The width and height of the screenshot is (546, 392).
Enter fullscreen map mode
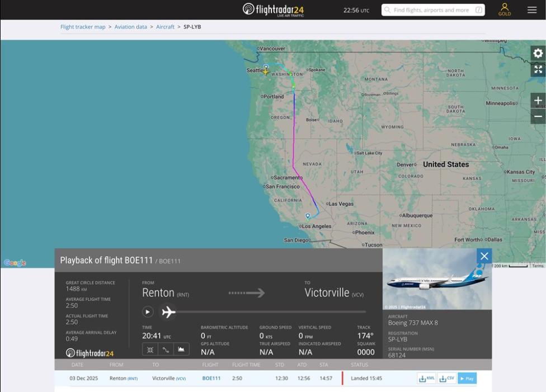tap(537, 69)
